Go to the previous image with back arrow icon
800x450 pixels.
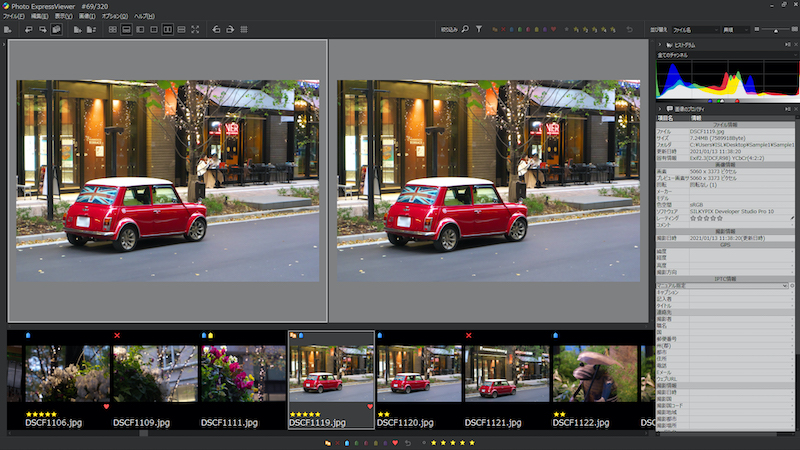[x=29, y=30]
